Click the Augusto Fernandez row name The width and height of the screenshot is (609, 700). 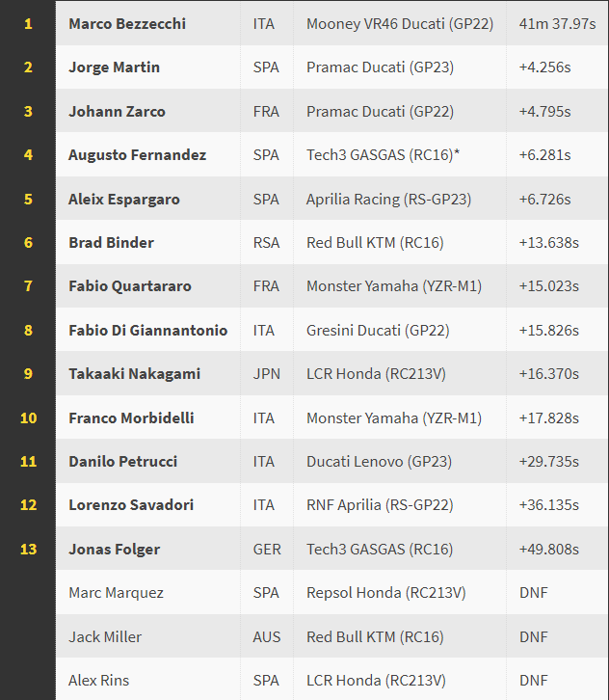click(x=137, y=155)
